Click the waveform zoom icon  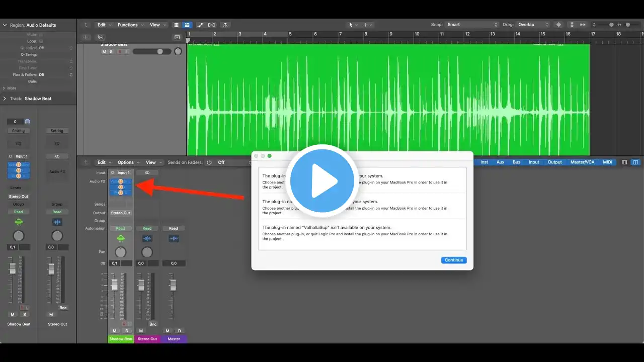coord(558,25)
